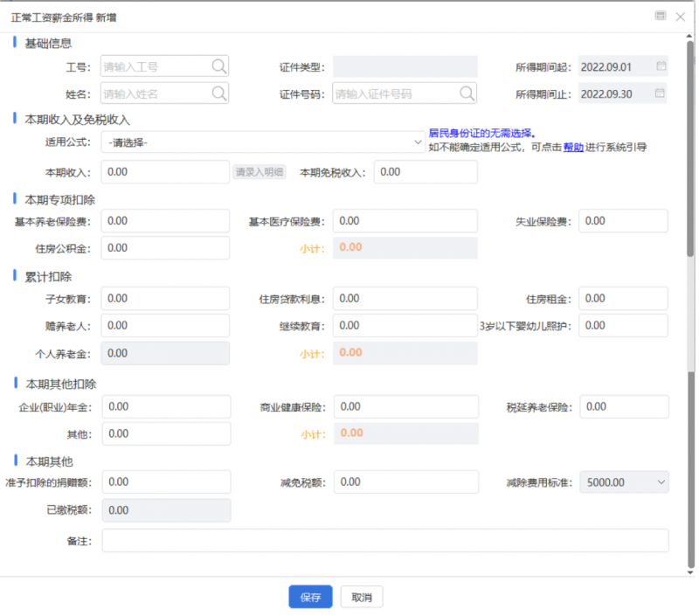
Task: Click the 取消 button
Action: (362, 597)
